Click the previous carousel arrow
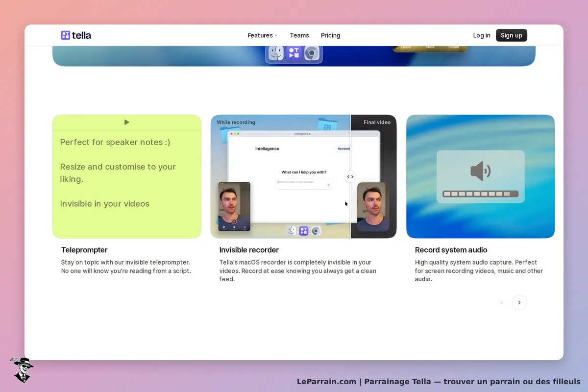Screen dimensions: 588x392 (501, 302)
